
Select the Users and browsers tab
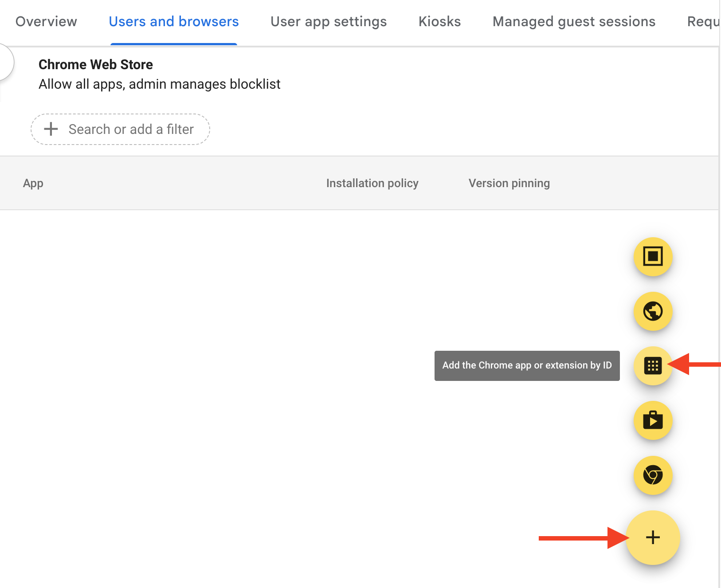point(173,22)
